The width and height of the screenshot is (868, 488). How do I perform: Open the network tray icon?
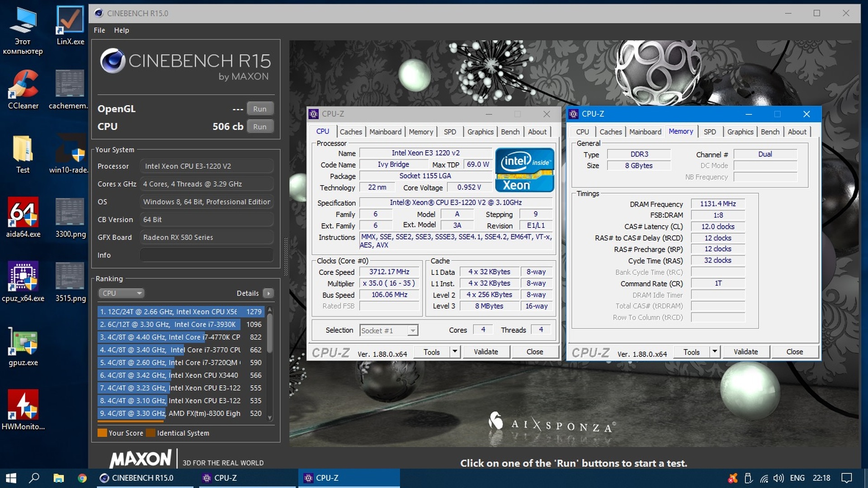tap(764, 478)
